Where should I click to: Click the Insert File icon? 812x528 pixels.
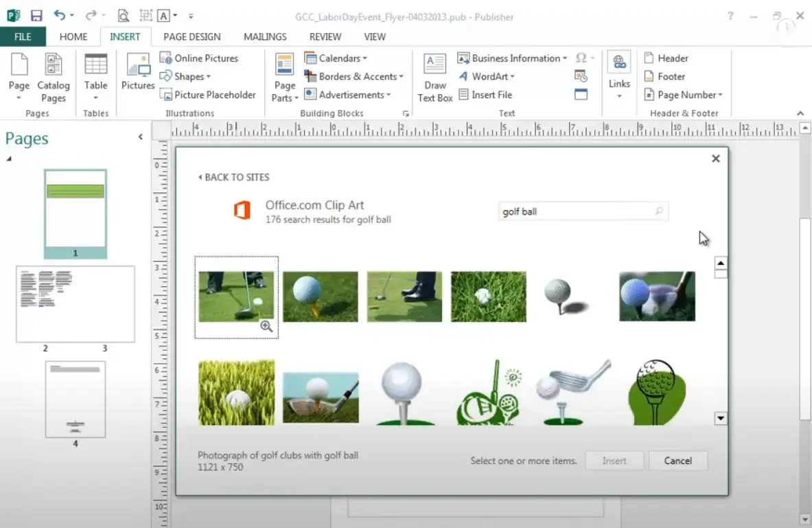pyautogui.click(x=463, y=95)
